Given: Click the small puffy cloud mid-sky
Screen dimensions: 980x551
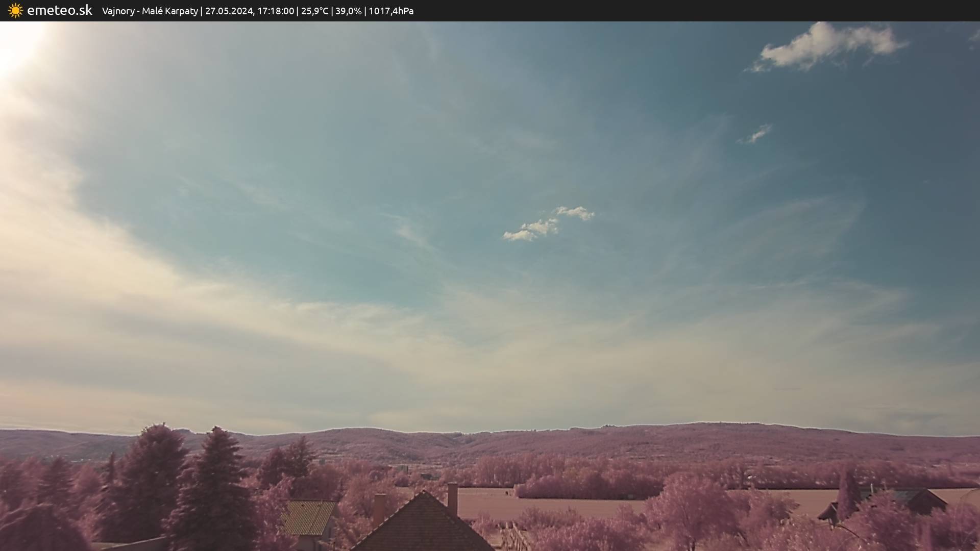Looking at the screenshot, I should pos(546,224).
